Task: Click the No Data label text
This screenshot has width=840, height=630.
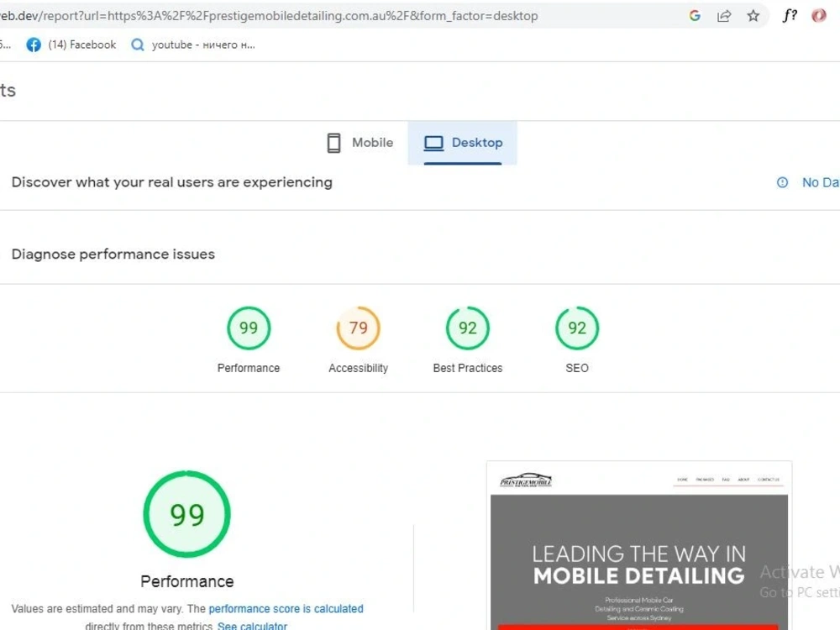Action: point(820,182)
